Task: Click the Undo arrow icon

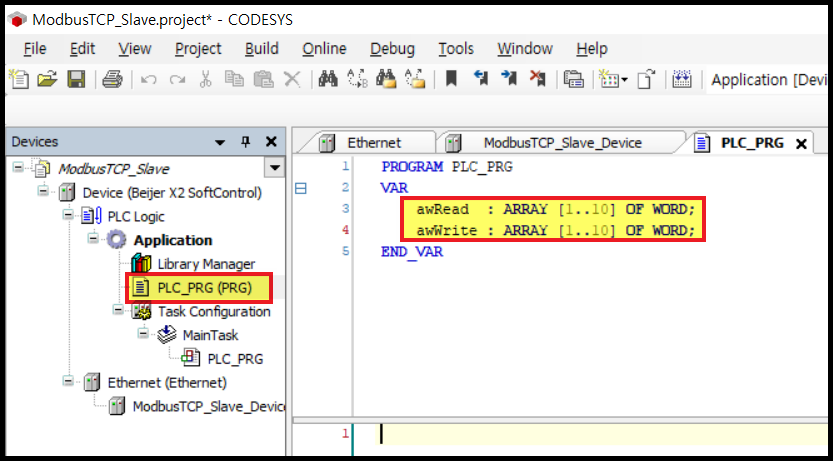Action: point(148,80)
